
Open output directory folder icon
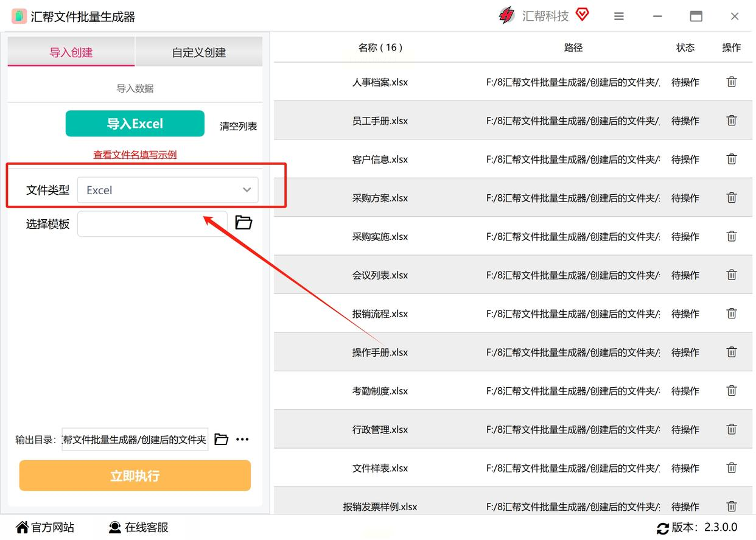click(222, 439)
